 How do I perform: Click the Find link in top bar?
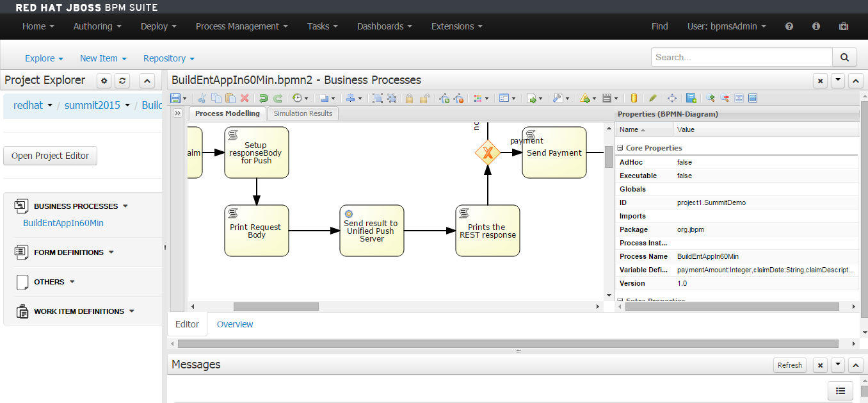[x=659, y=26]
